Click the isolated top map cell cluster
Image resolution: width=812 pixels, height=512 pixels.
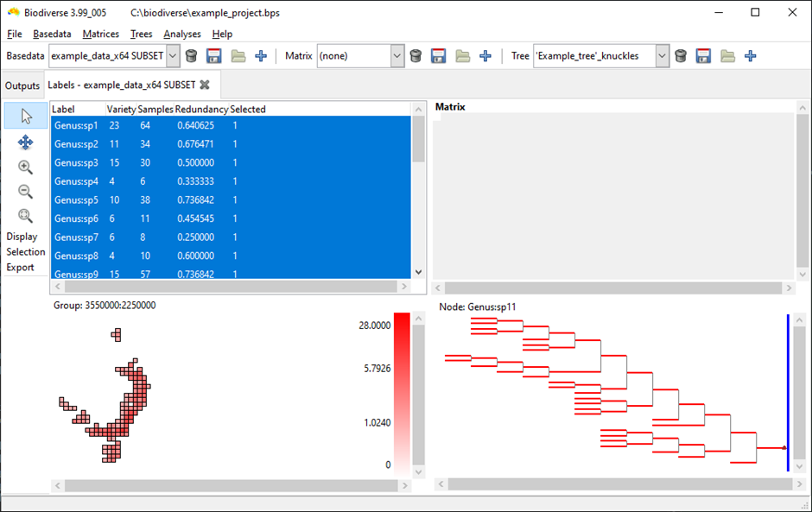(117, 334)
